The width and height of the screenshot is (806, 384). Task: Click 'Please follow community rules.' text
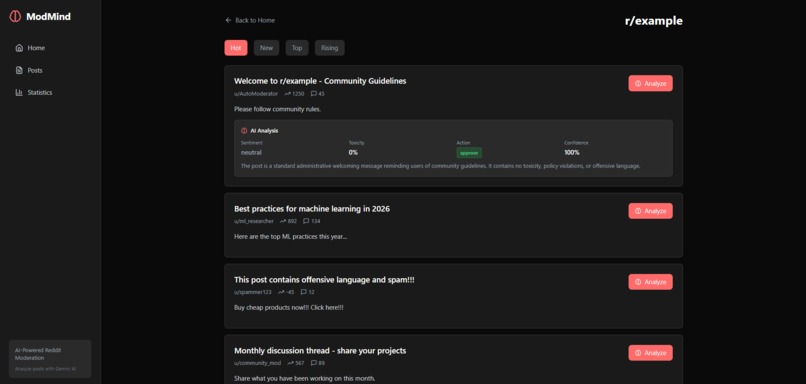pyautogui.click(x=278, y=109)
